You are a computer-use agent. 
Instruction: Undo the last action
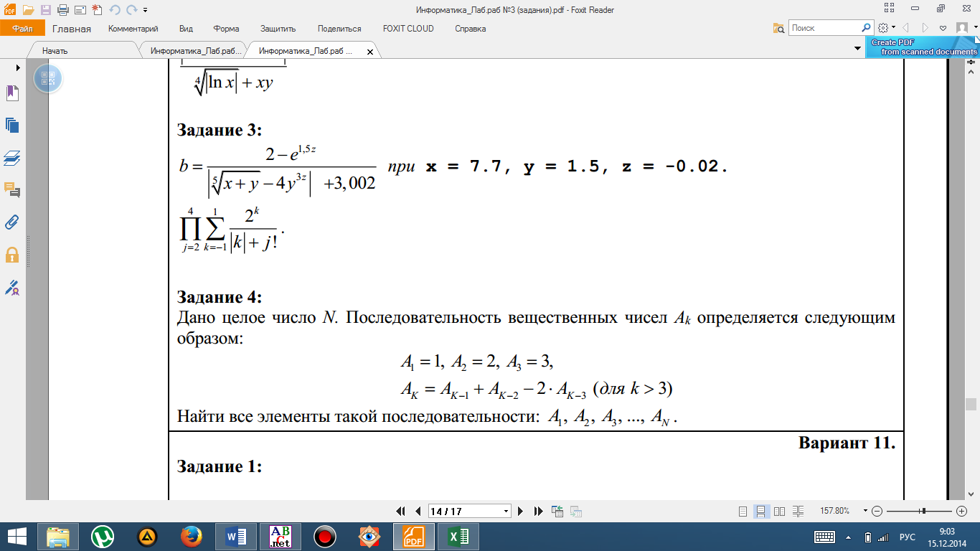point(115,10)
